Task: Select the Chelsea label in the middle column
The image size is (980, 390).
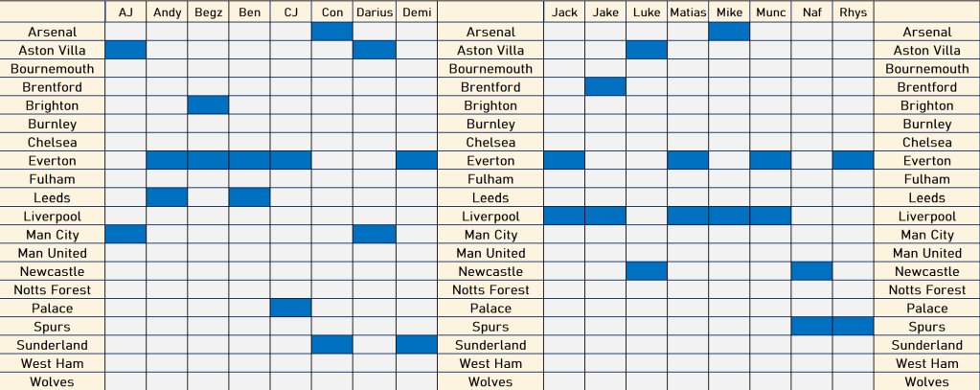Action: 490,143
